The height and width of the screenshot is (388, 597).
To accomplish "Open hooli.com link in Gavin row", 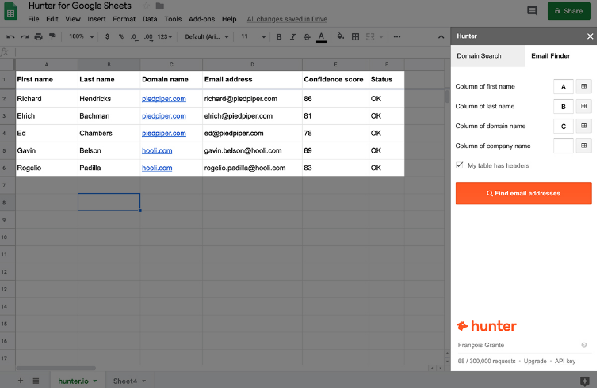I will 157,151.
